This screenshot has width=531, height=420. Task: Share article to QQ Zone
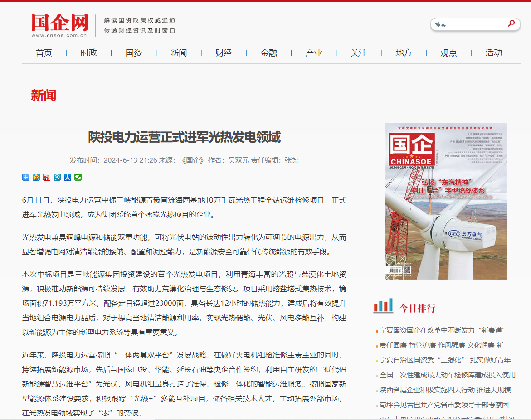[x=36, y=177]
